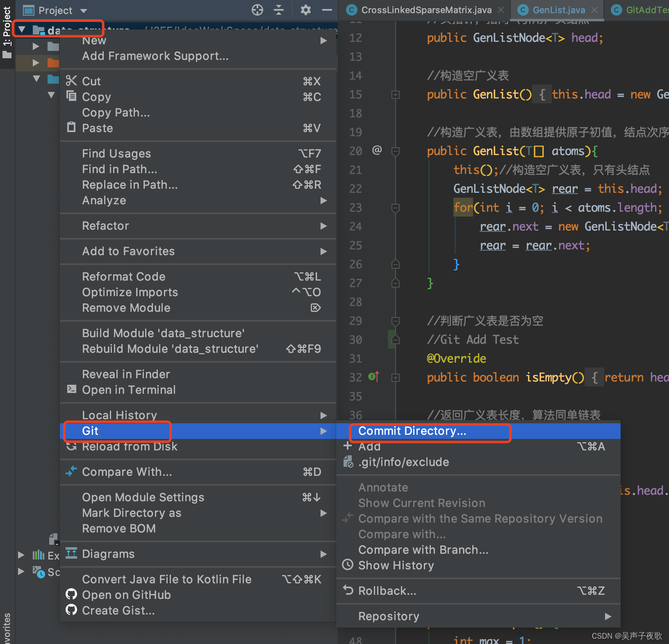Click the GitHub icon beside Create Gist
Screen dimensions: 669x644
(71, 610)
